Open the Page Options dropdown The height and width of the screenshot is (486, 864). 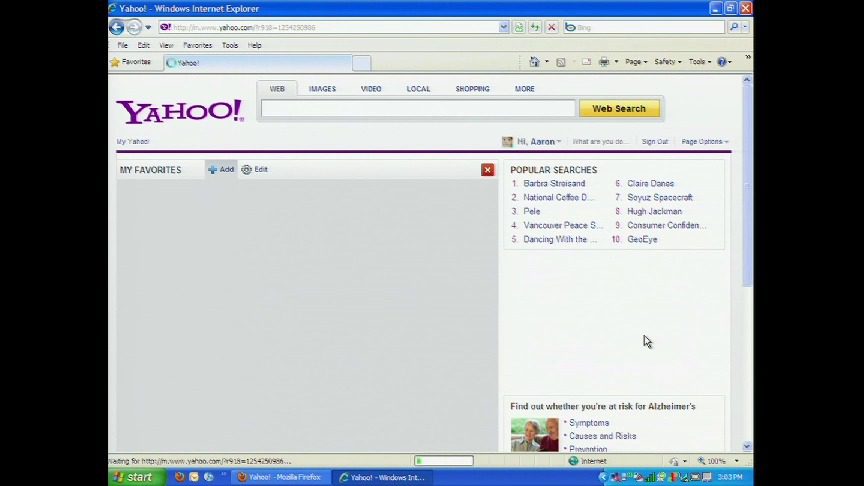pyautogui.click(x=705, y=142)
